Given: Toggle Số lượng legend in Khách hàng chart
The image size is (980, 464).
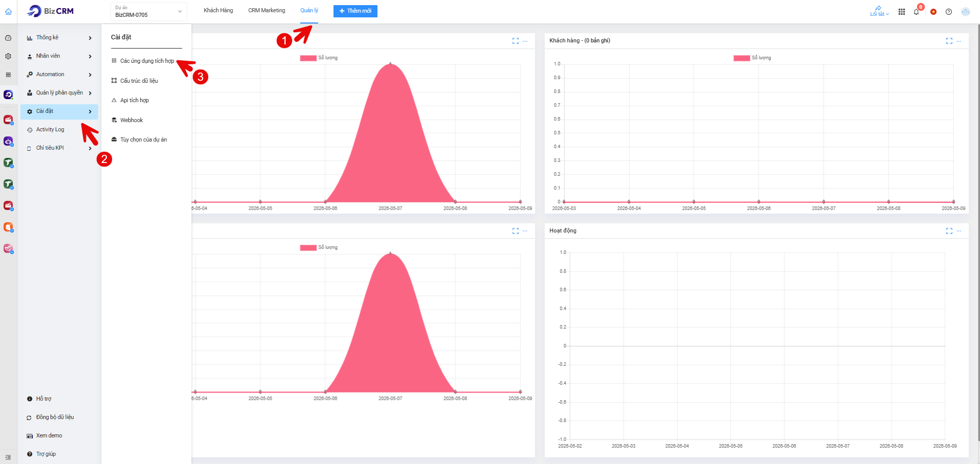Looking at the screenshot, I should point(752,58).
